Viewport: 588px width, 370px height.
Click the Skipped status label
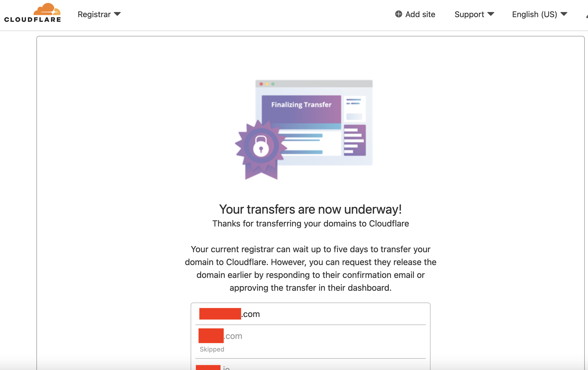coord(212,349)
